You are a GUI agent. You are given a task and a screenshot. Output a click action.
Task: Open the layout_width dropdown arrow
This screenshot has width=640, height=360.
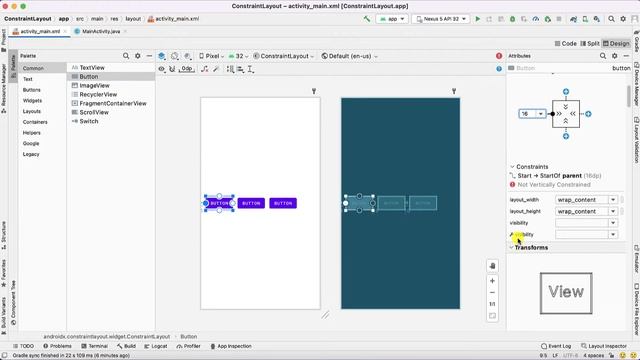click(x=613, y=200)
